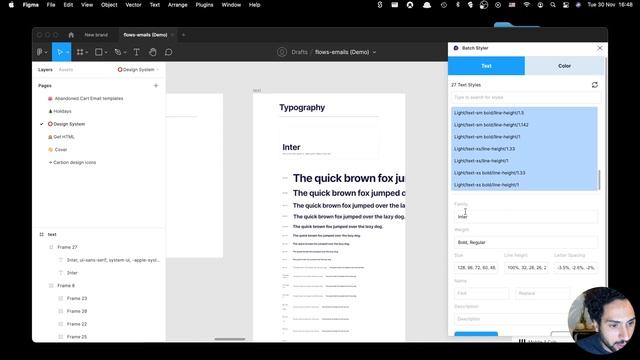This screenshot has width=640, height=360.
Task: Select the Frame tool
Action: pyautogui.click(x=80, y=52)
